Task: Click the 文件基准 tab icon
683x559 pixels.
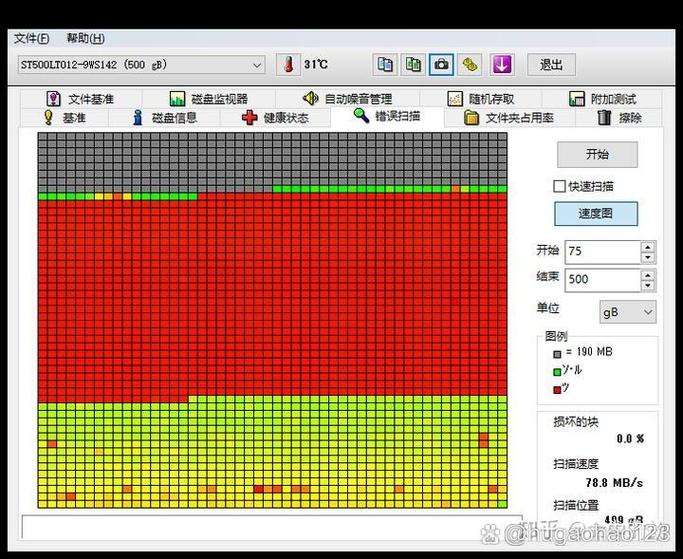Action: coord(53,98)
